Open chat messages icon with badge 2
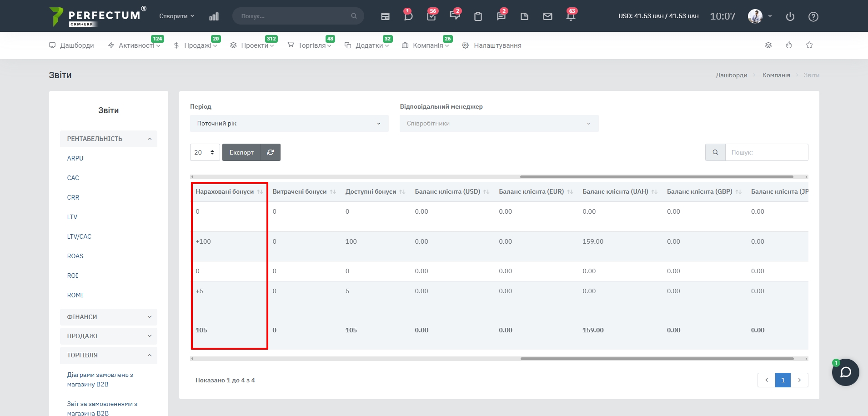This screenshot has width=868, height=416. [455, 15]
